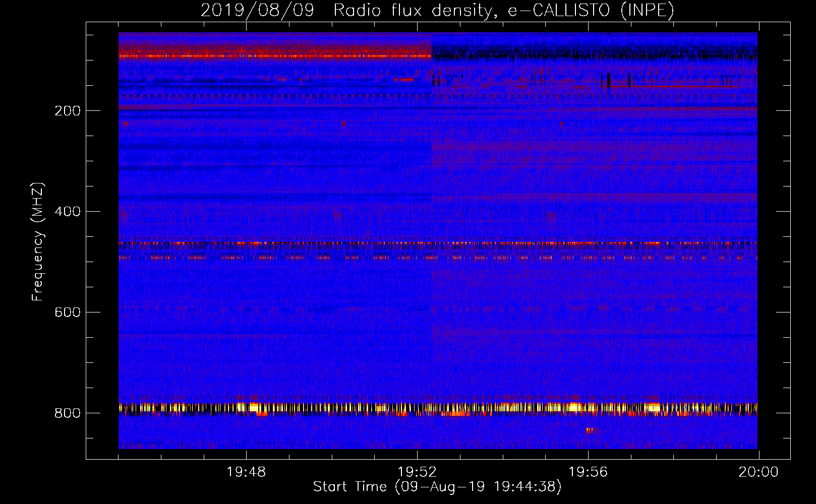Screen dimensions: 816x504
Task: Click the red interference line near 465 MHz
Action: (438, 243)
